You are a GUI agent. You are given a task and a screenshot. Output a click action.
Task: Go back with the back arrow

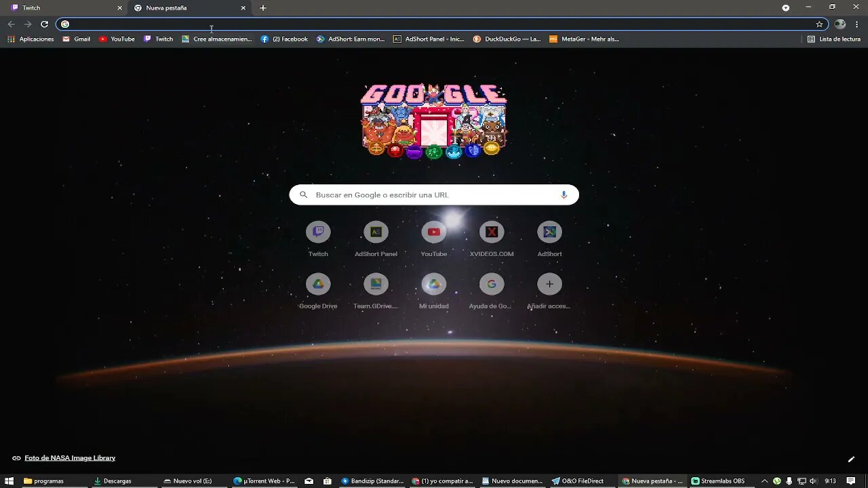[11, 24]
